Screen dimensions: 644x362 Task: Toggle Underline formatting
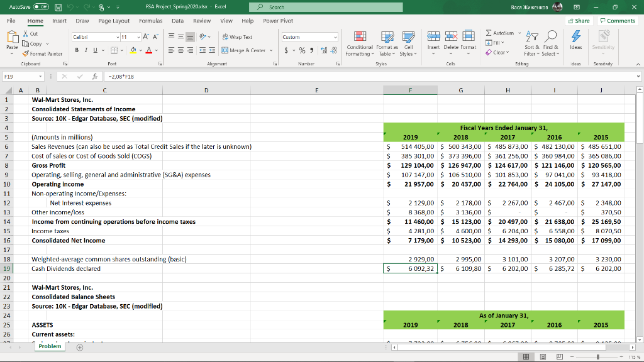96,50
